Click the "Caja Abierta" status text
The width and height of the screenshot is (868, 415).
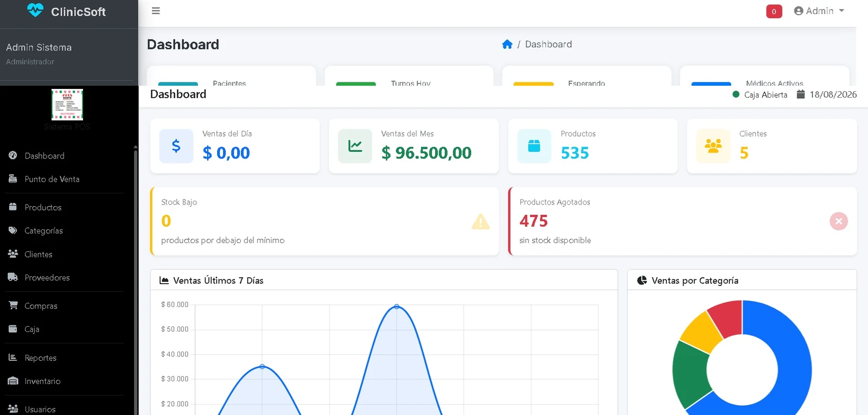[x=765, y=94]
